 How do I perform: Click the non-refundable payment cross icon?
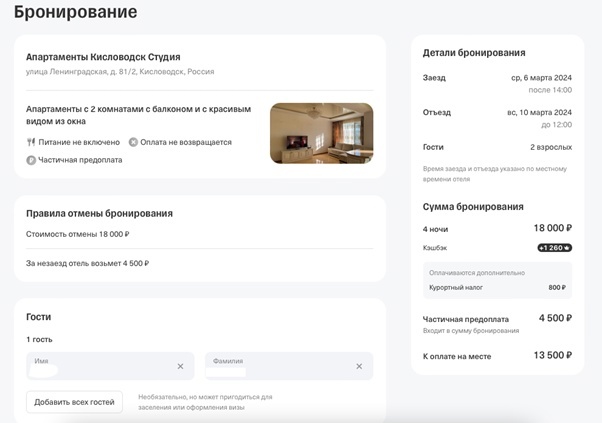(133, 142)
